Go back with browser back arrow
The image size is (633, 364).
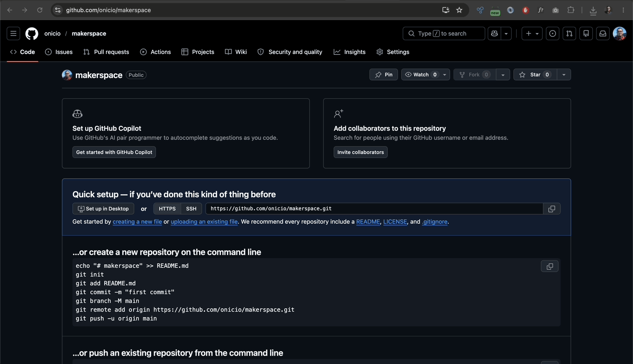click(10, 10)
